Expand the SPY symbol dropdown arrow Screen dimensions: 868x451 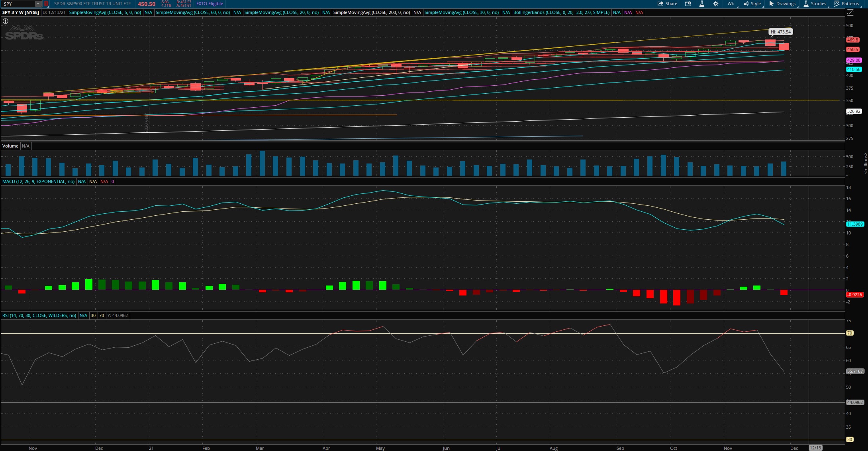click(38, 4)
